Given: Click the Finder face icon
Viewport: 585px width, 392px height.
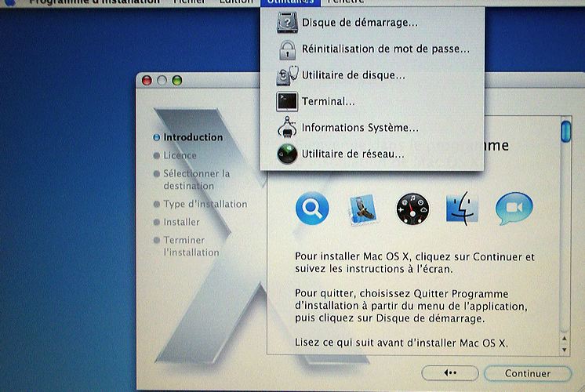Looking at the screenshot, I should (462, 208).
